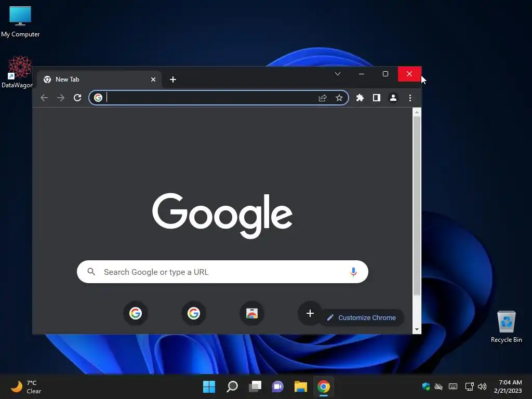Click the Google logo on the new tab page

pyautogui.click(x=222, y=215)
